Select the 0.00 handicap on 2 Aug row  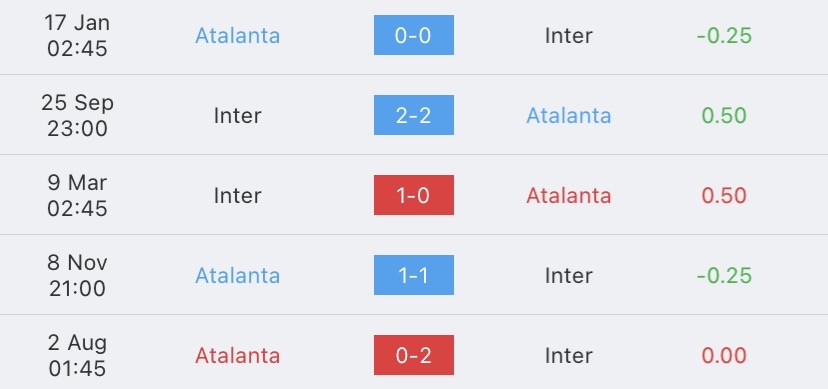click(x=724, y=356)
